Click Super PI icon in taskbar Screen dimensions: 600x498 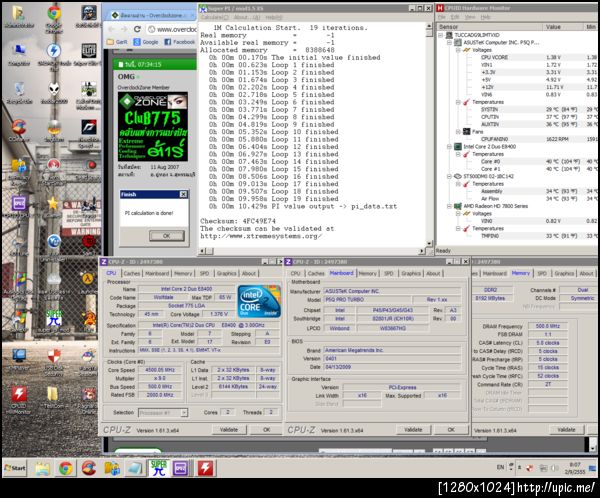tap(157, 467)
